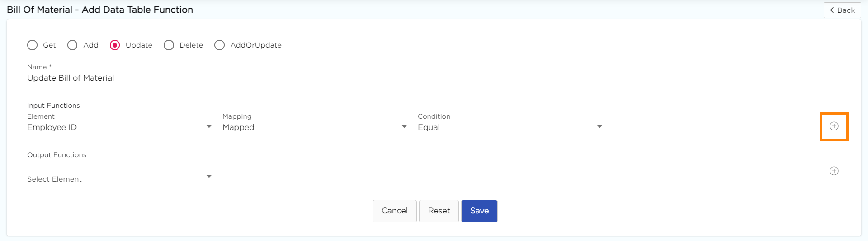Click the plus icon for Input Functions

coord(834,126)
